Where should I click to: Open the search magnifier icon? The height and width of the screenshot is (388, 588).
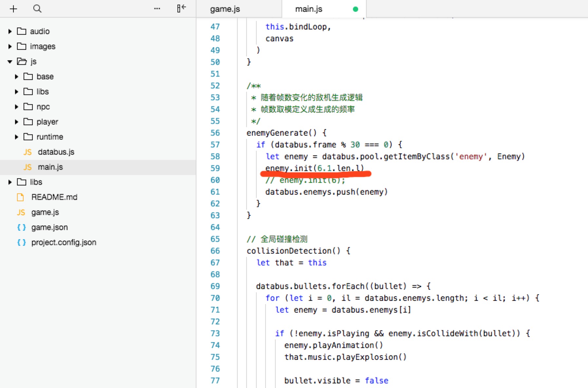tap(37, 9)
